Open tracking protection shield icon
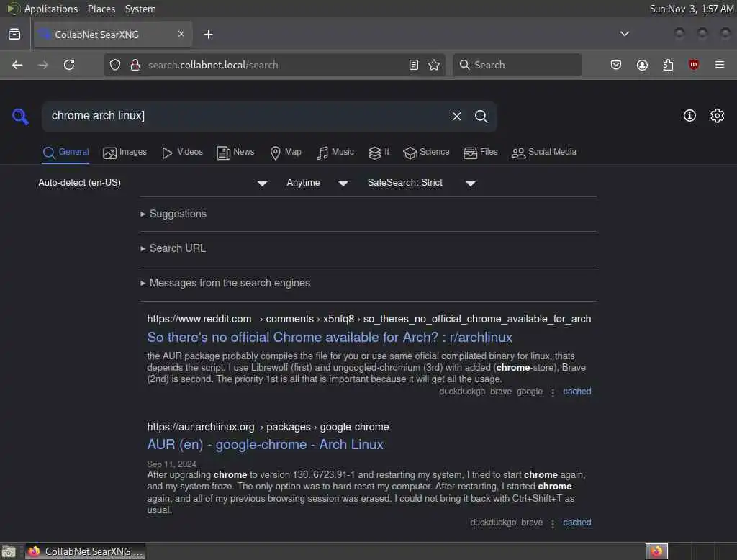Screen dimensions: 737x560 pyautogui.click(x=115, y=65)
